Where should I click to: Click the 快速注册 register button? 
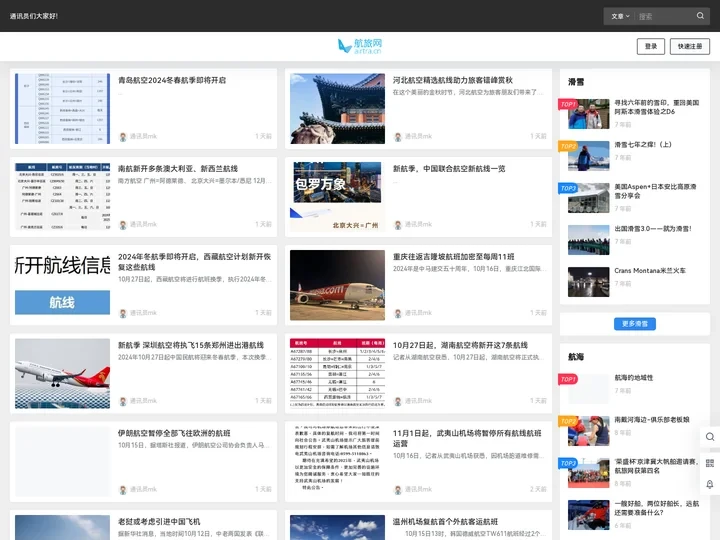point(690,46)
